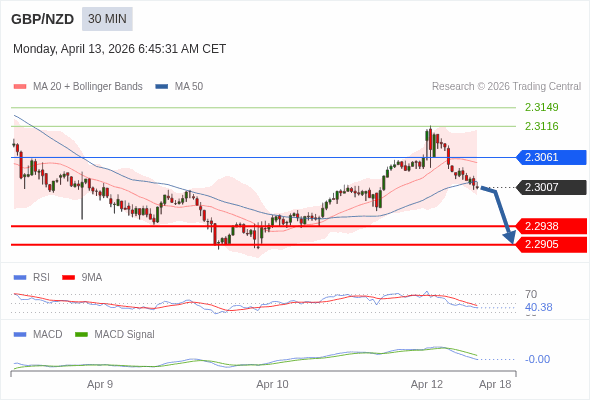Click the MACD Signal legend label
590x400 pixels.
pos(125,335)
